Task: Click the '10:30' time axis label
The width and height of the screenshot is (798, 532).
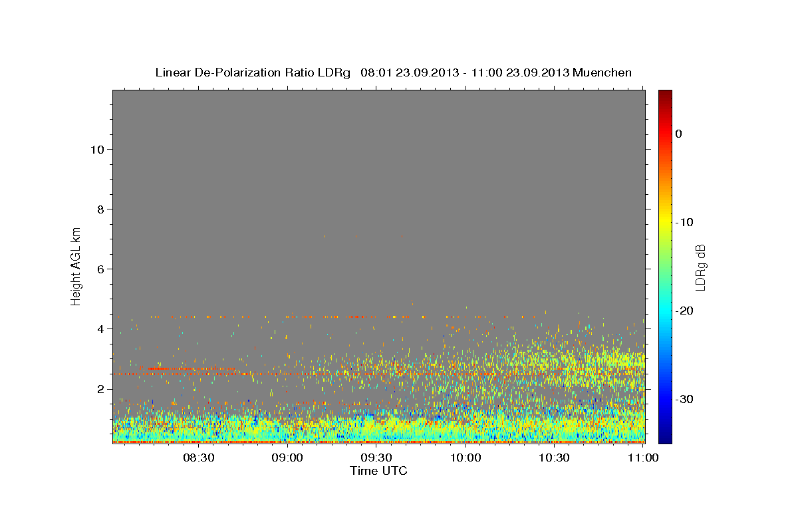Action: coord(554,458)
